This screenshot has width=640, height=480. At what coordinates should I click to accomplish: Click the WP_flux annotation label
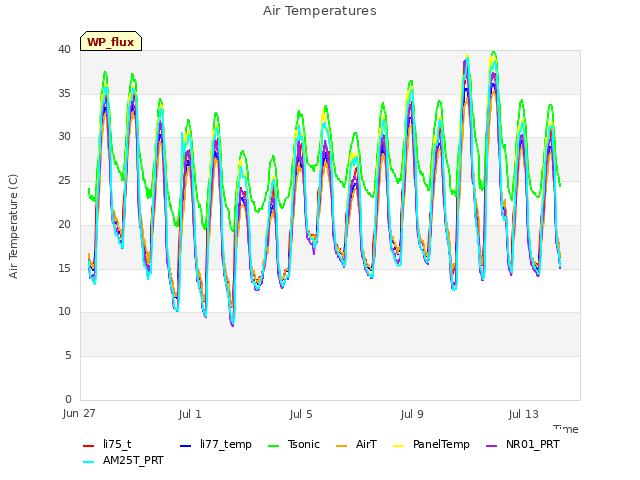point(111,42)
